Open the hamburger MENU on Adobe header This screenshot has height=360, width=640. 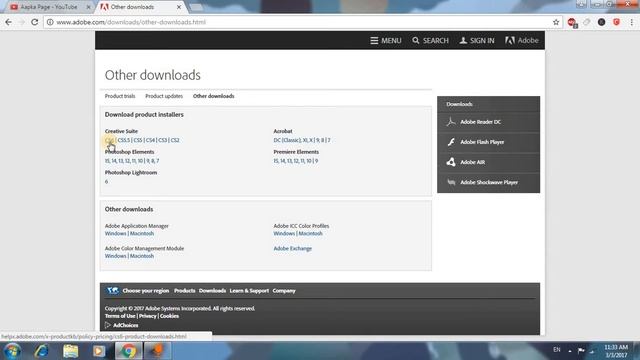coord(386,40)
